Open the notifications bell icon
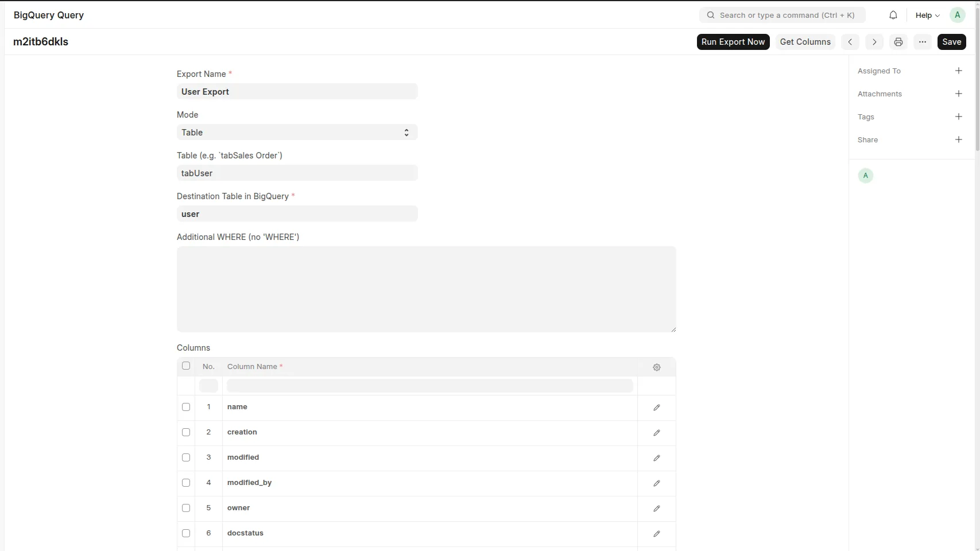This screenshot has height=551, width=980. click(893, 15)
